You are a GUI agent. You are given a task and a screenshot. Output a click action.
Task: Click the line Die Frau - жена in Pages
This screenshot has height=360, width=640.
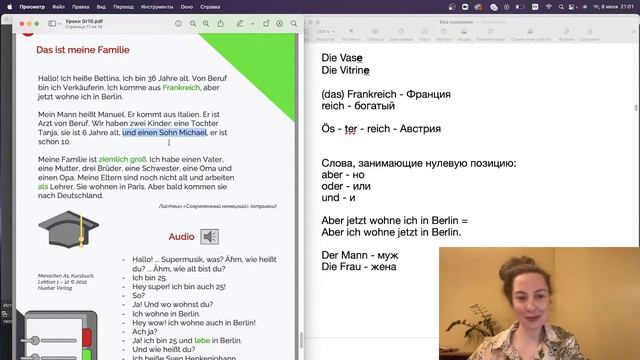[359, 267]
